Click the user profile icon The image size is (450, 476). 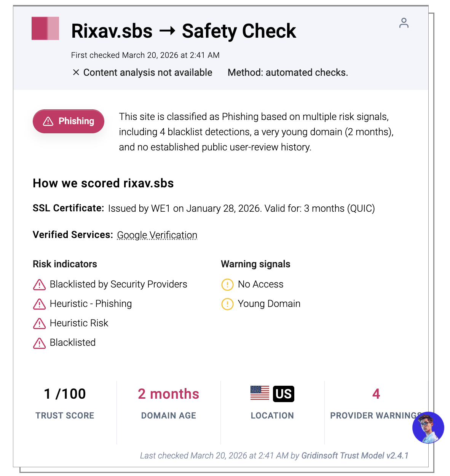coord(404,23)
